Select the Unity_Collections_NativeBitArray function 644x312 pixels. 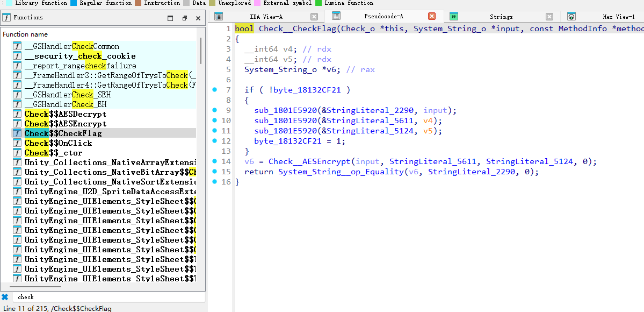click(x=110, y=172)
